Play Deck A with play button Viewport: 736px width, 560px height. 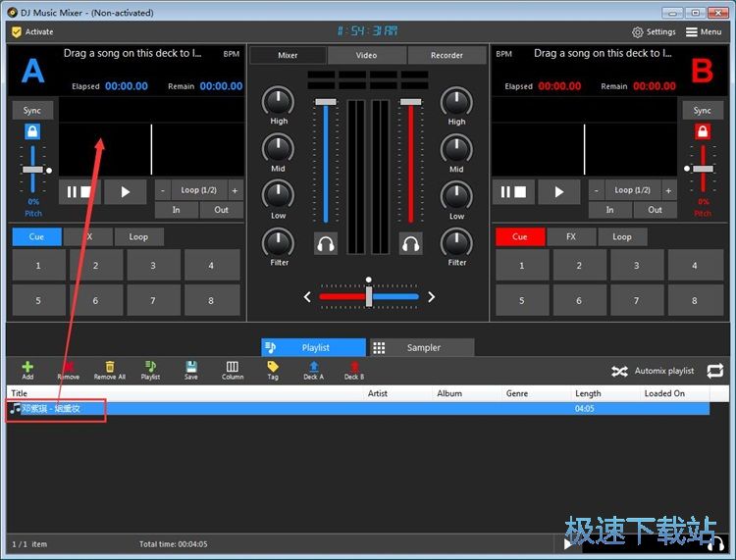pos(125,192)
